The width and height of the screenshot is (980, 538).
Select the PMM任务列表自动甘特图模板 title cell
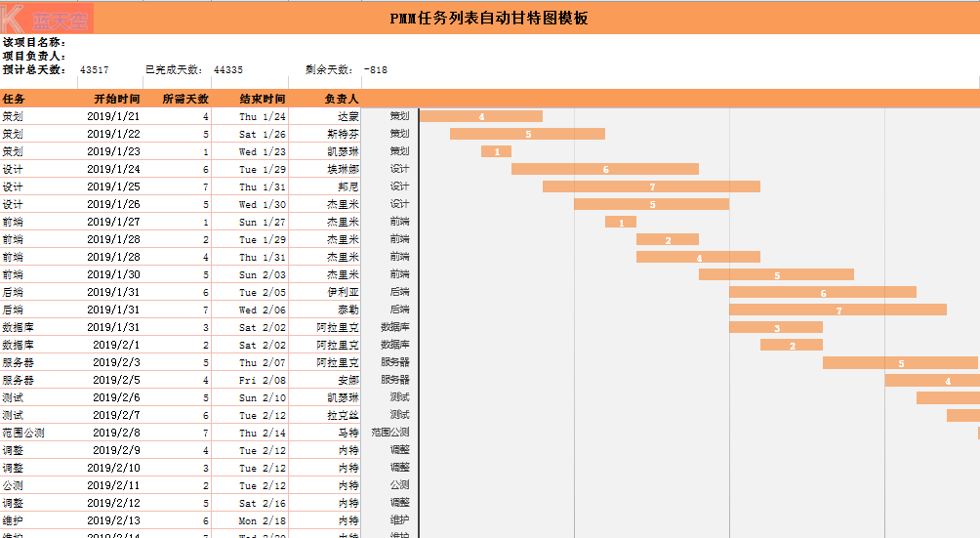488,19
